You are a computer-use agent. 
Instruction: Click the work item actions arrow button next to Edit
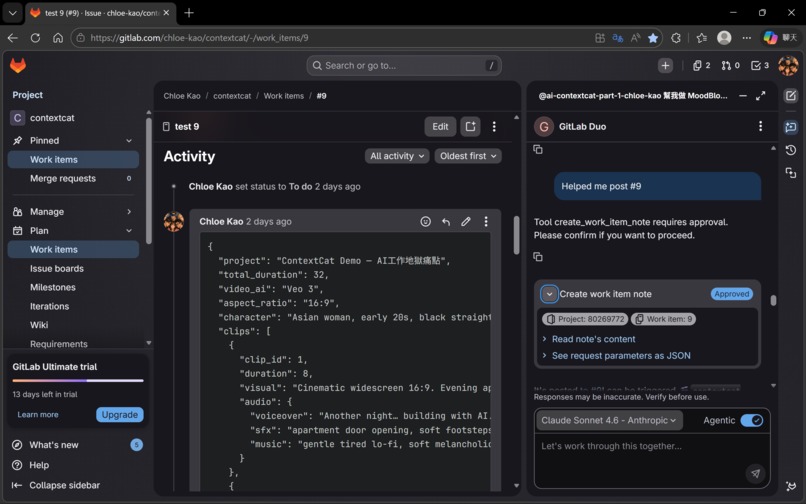470,127
